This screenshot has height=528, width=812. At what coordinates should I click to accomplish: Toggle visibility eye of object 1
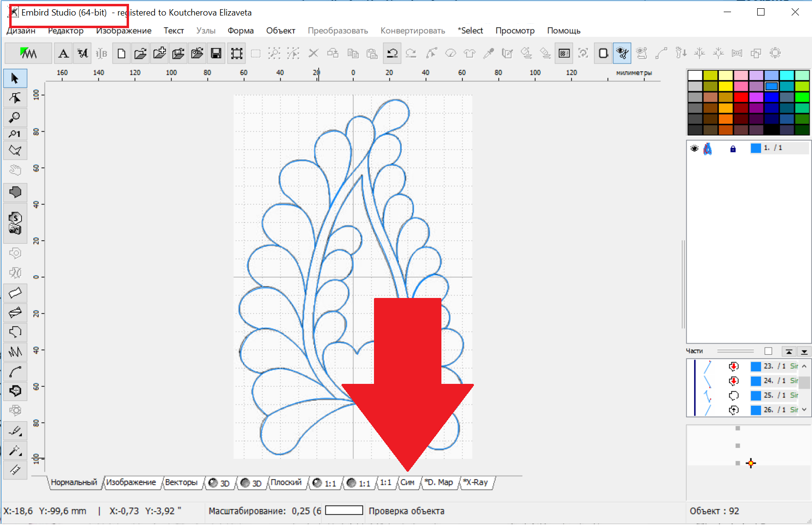[x=694, y=148]
